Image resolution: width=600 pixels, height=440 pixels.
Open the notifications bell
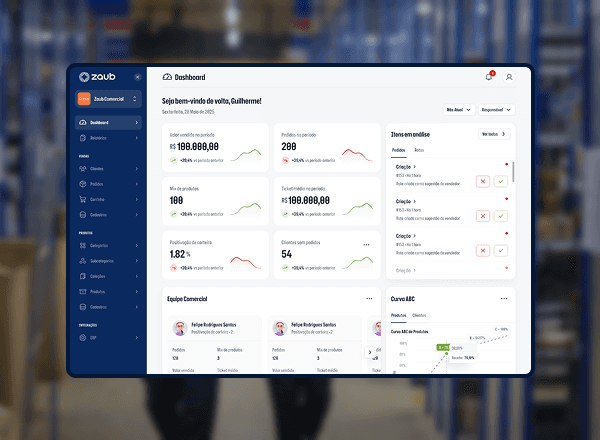click(x=489, y=77)
